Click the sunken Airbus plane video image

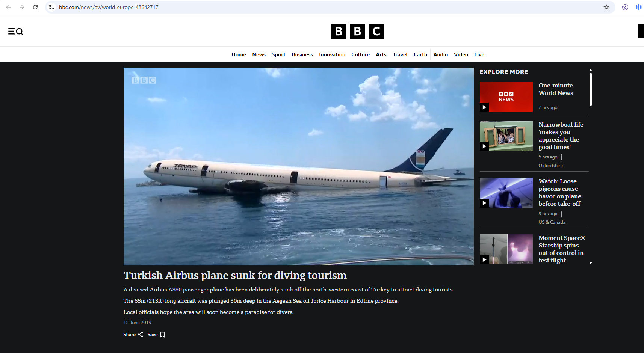point(298,166)
